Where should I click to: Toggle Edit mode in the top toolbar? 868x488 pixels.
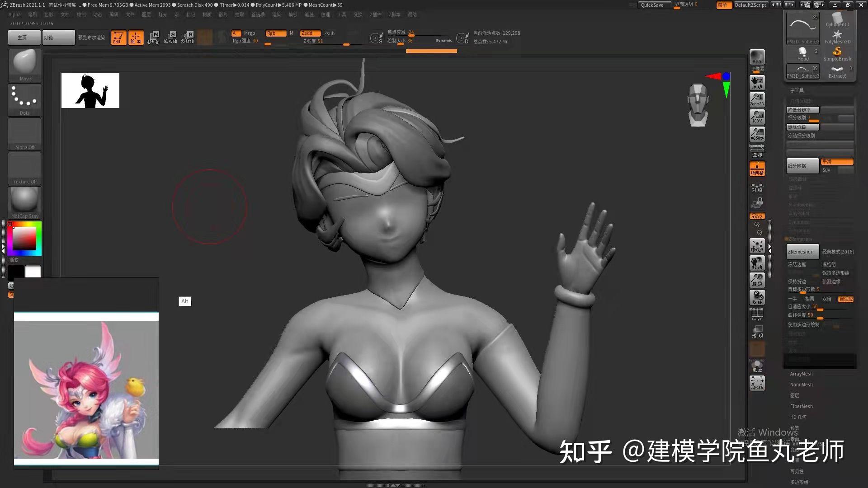pyautogui.click(x=118, y=37)
